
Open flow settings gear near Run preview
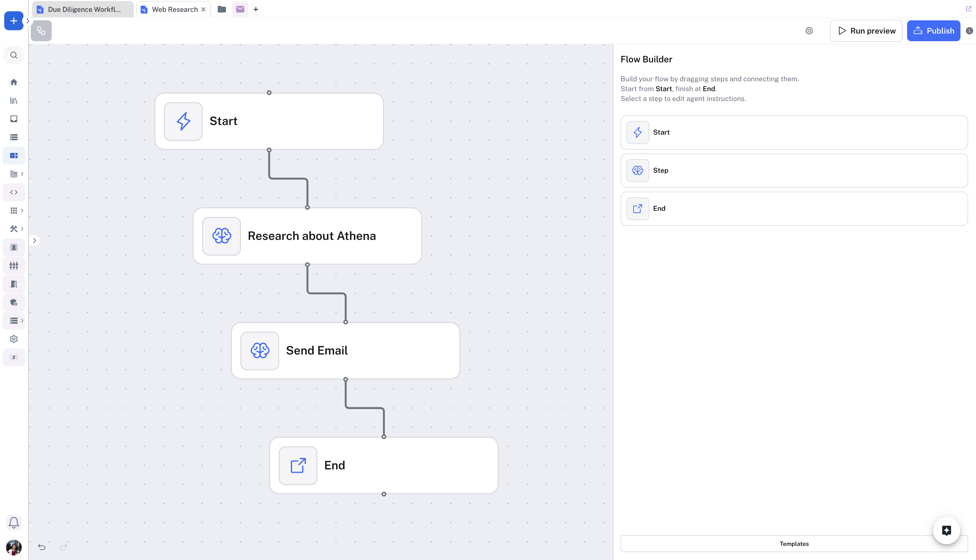tap(809, 31)
